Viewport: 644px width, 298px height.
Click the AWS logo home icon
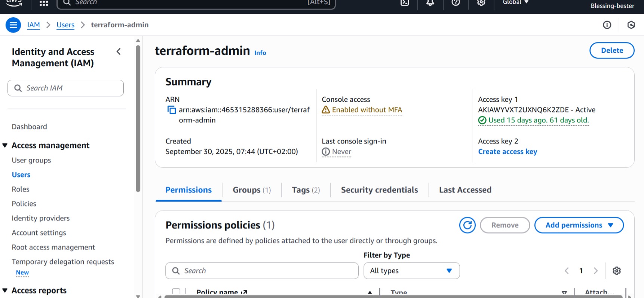tap(14, 3)
